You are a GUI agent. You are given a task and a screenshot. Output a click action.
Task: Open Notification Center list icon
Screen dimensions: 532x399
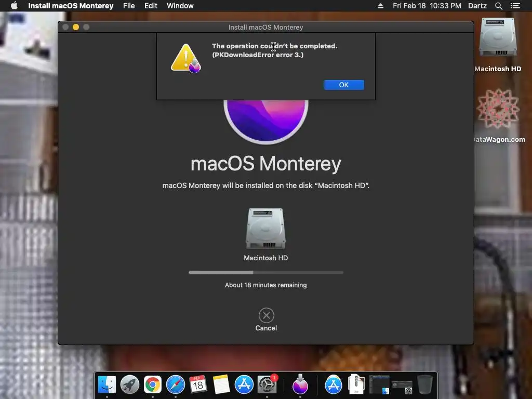point(515,6)
